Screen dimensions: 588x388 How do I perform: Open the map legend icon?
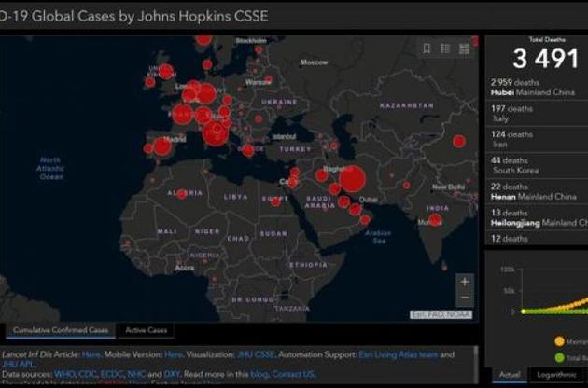point(446,48)
